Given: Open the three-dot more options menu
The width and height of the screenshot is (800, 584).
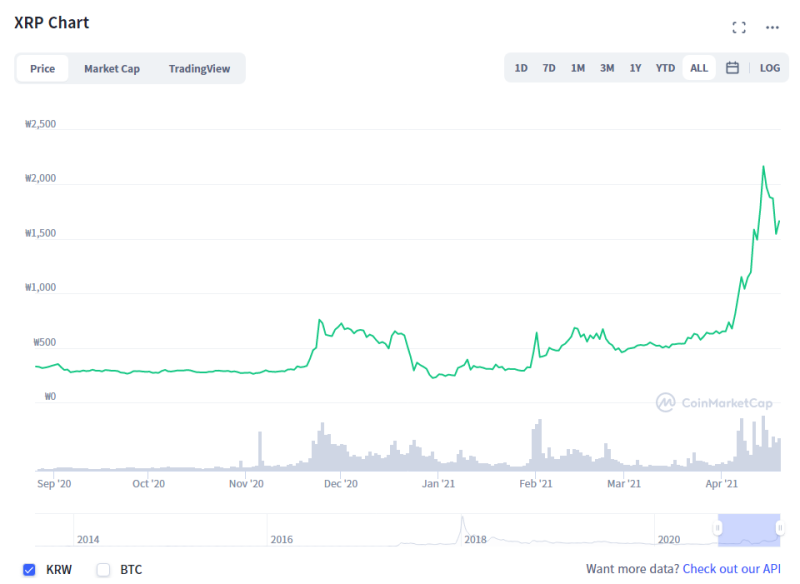Looking at the screenshot, I should point(772,28).
